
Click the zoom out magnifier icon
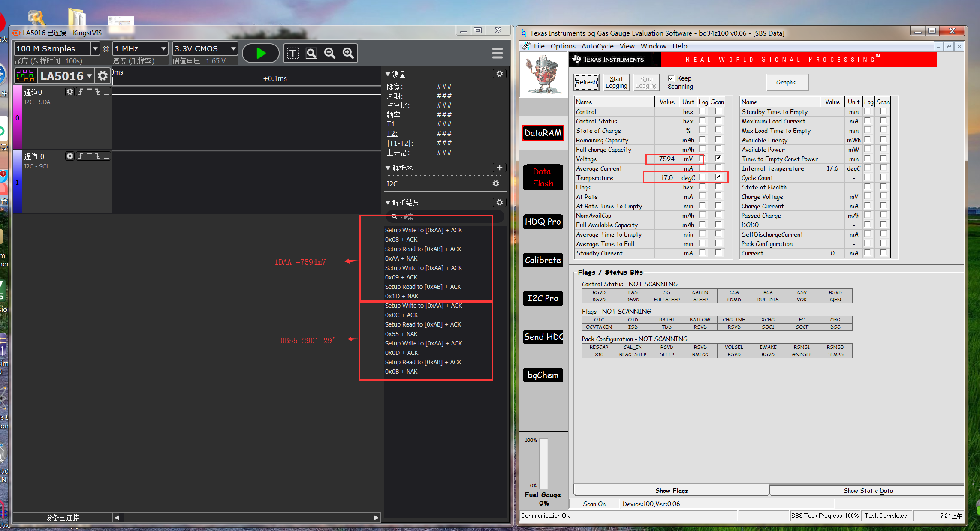(329, 53)
